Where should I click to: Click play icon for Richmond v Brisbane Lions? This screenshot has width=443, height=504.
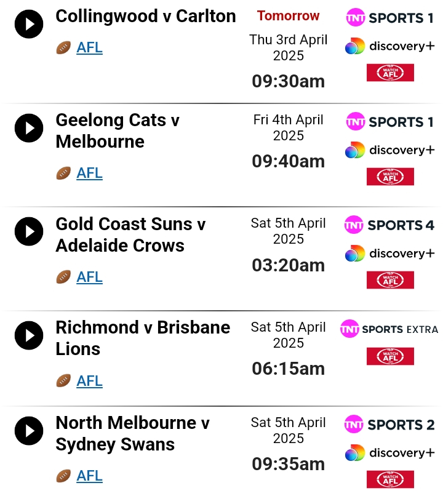click(x=29, y=335)
